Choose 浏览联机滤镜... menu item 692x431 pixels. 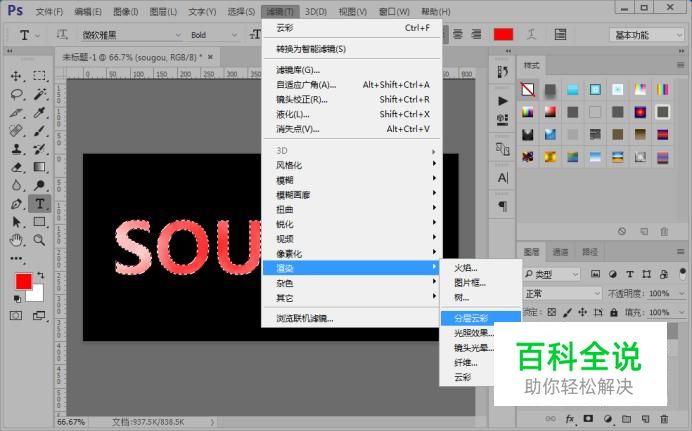(x=352, y=319)
